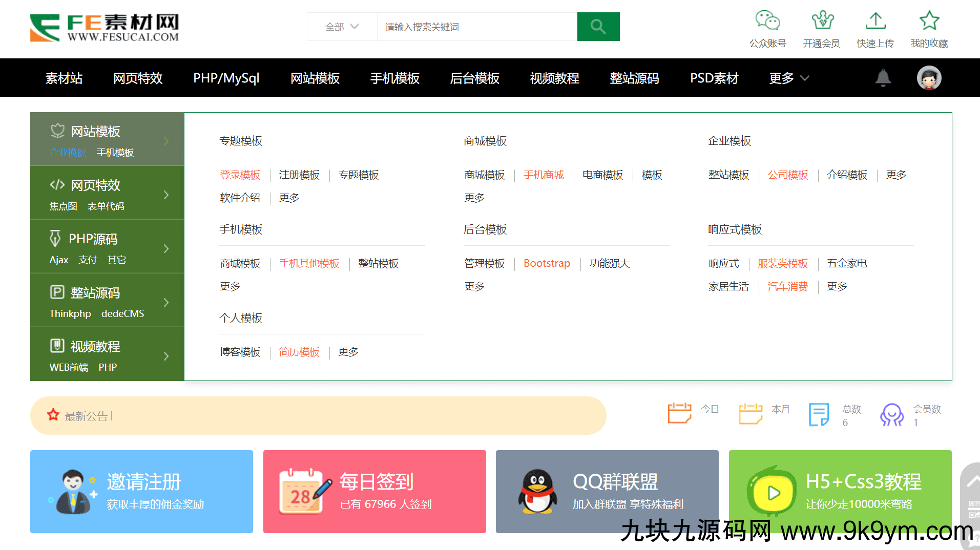The image size is (980, 550).
Task: Select 视频教程 in the top navigation bar
Action: (x=554, y=78)
